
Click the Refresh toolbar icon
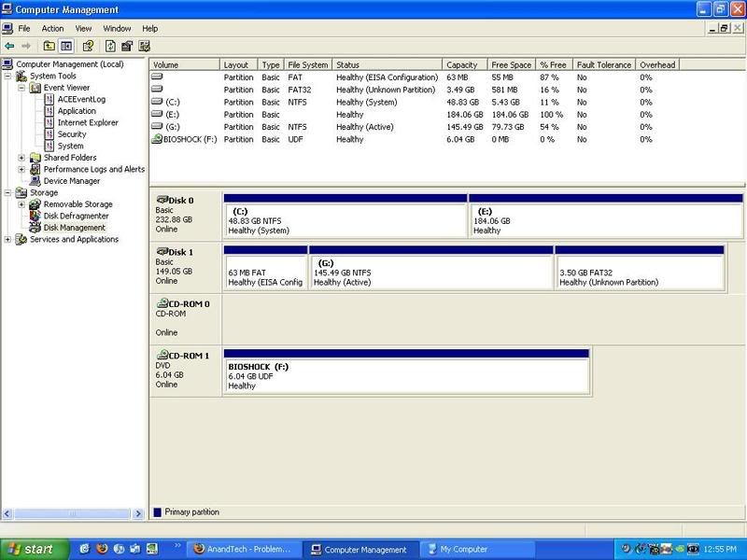(x=110, y=46)
